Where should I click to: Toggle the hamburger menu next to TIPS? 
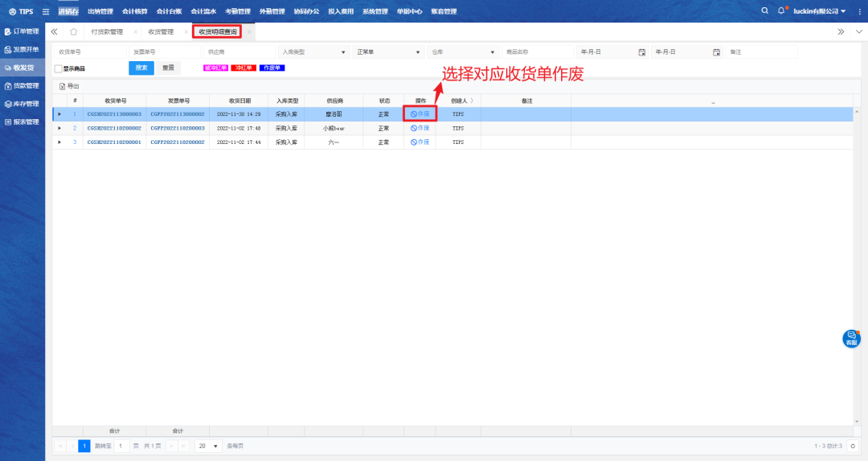45,12
